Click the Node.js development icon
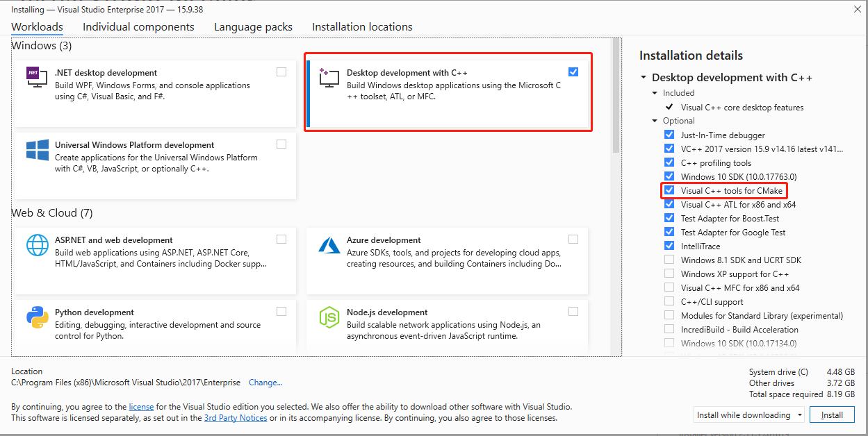Image resolution: width=868 pixels, height=436 pixels. point(329,317)
